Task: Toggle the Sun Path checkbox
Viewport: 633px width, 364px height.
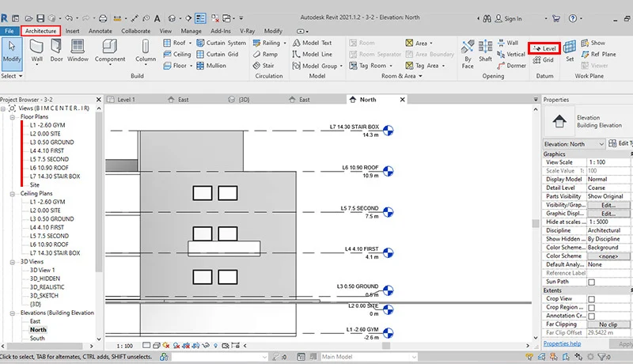Action: pyautogui.click(x=591, y=282)
